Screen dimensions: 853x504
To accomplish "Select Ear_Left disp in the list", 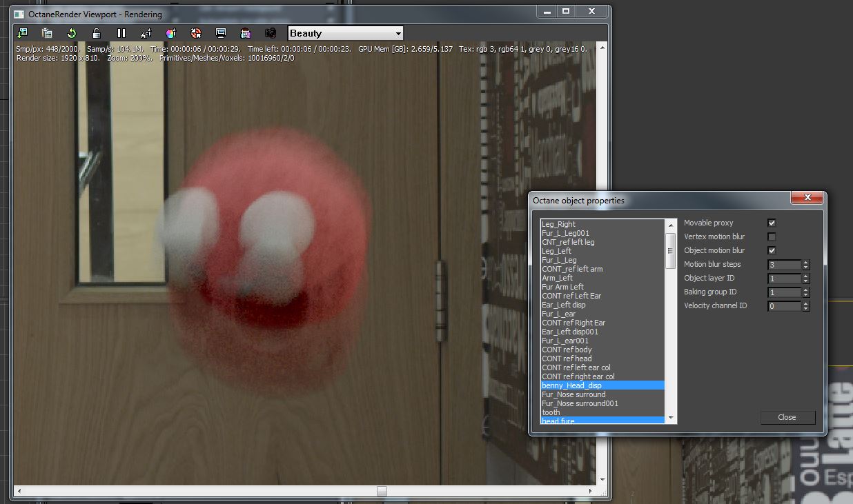I will click(602, 305).
